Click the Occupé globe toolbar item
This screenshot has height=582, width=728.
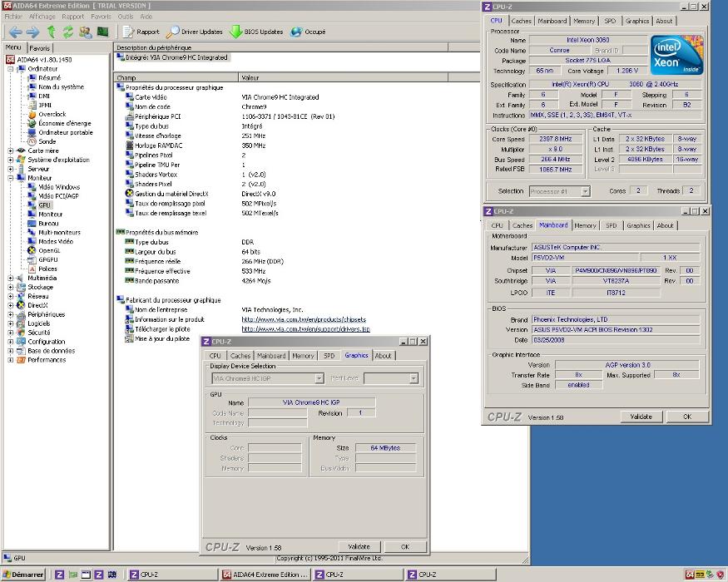click(309, 32)
